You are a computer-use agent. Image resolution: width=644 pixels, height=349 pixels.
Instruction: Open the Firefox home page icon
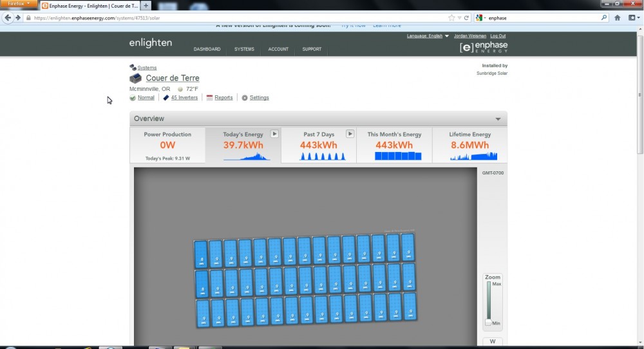coord(617,17)
